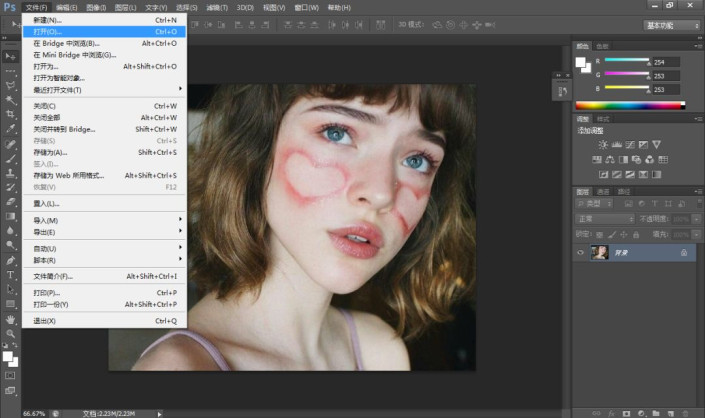Toggle lock position
Viewport: 705px width, 418px height.
pos(624,235)
